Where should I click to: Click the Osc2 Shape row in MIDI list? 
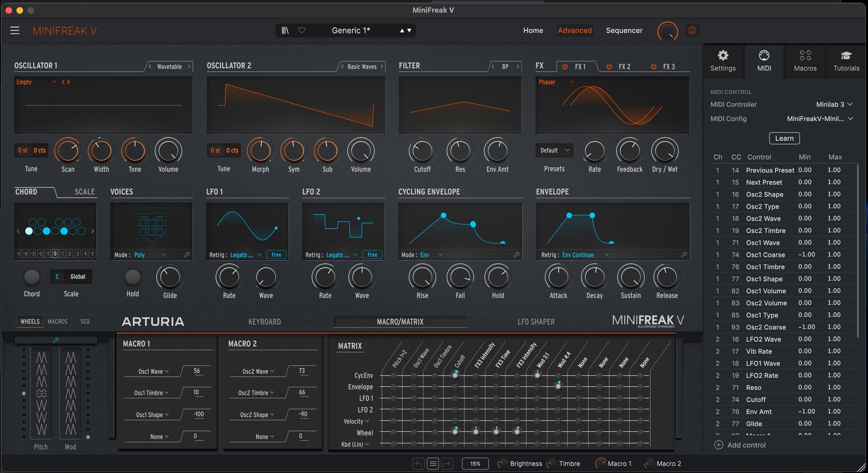(784, 194)
